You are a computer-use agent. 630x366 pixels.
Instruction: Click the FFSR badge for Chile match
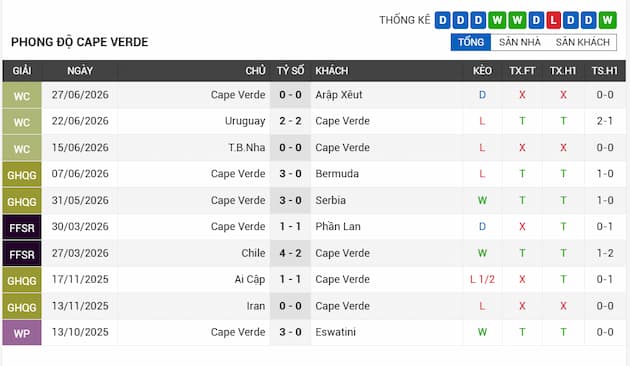click(x=22, y=254)
